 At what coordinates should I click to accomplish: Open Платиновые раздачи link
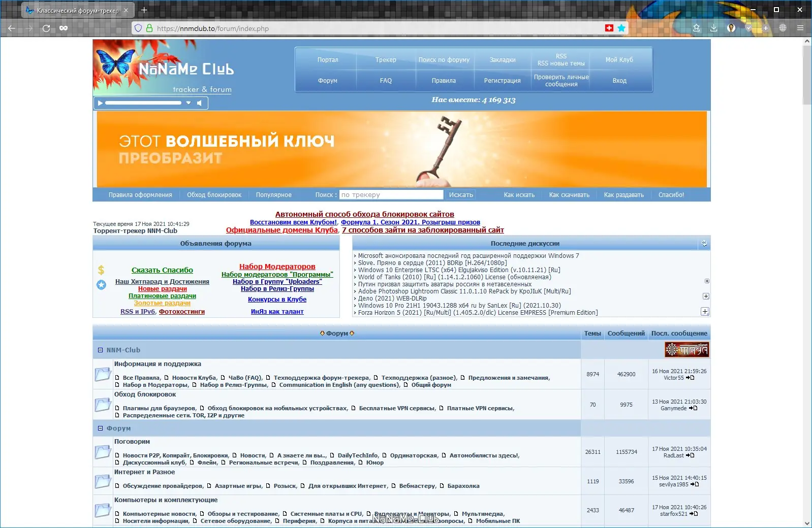point(162,296)
